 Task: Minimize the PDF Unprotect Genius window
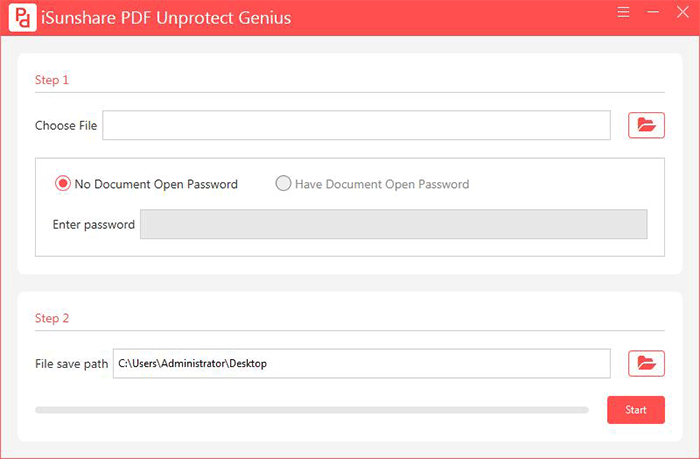click(653, 12)
